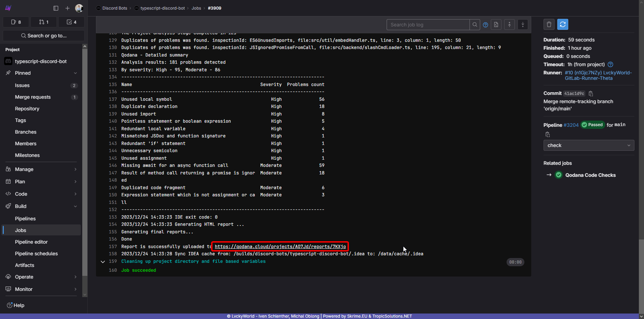Show complete raw job log
Image resolution: width=644 pixels, height=319 pixels.
coord(496,25)
